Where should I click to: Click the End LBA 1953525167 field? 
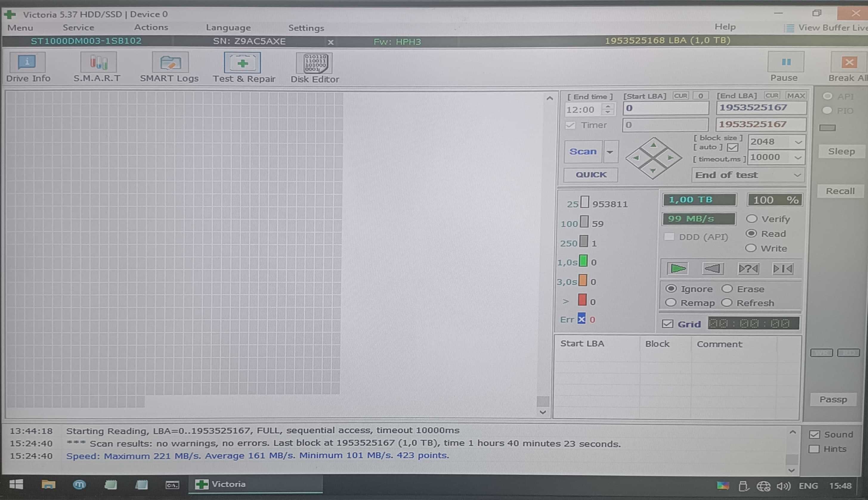761,108
